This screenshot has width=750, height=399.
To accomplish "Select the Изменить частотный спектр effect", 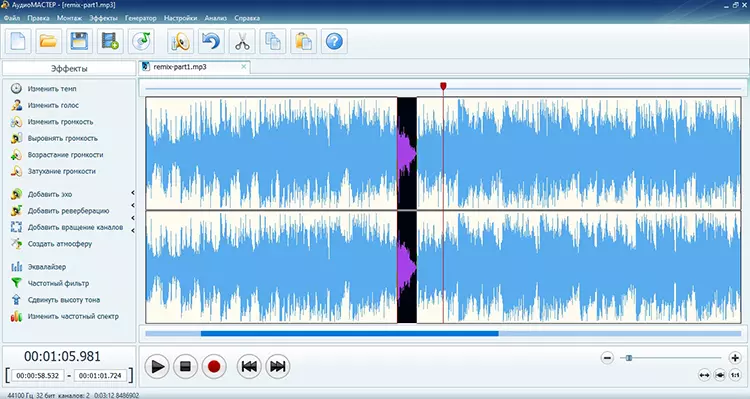I will tap(73, 316).
